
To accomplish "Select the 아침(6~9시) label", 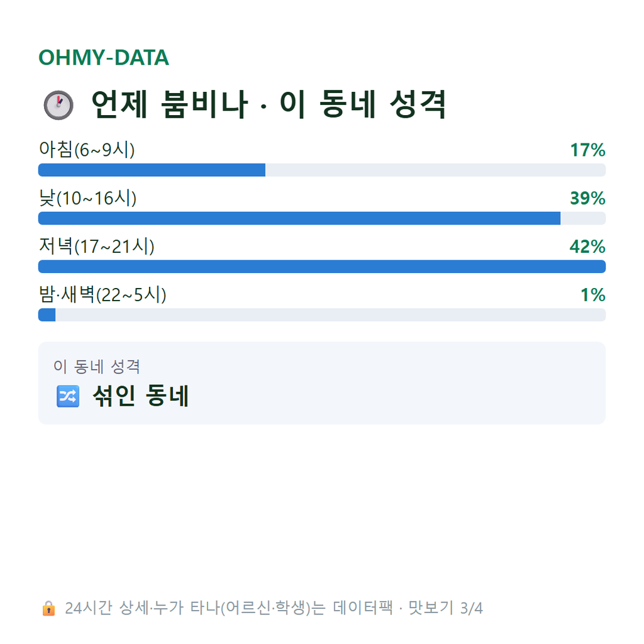I will pyautogui.click(x=87, y=150).
